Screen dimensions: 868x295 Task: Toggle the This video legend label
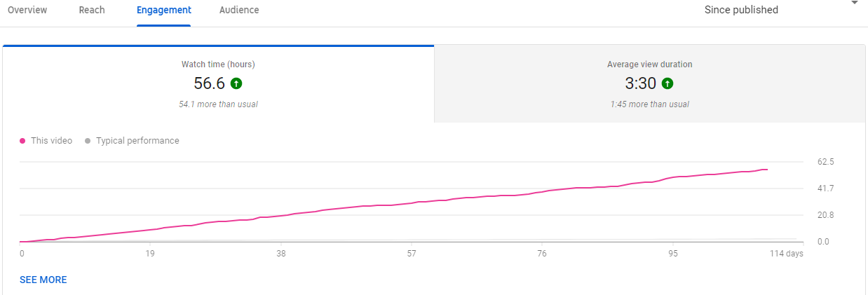[51, 141]
